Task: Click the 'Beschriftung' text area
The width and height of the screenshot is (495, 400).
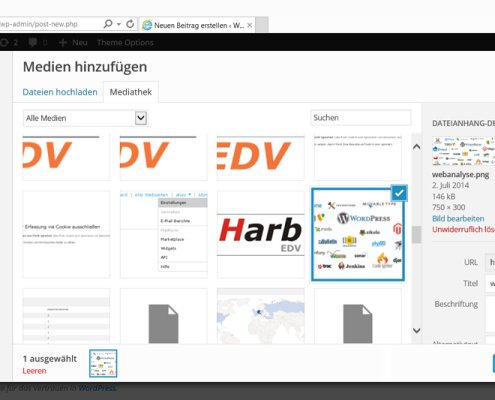Action: pyautogui.click(x=490, y=314)
